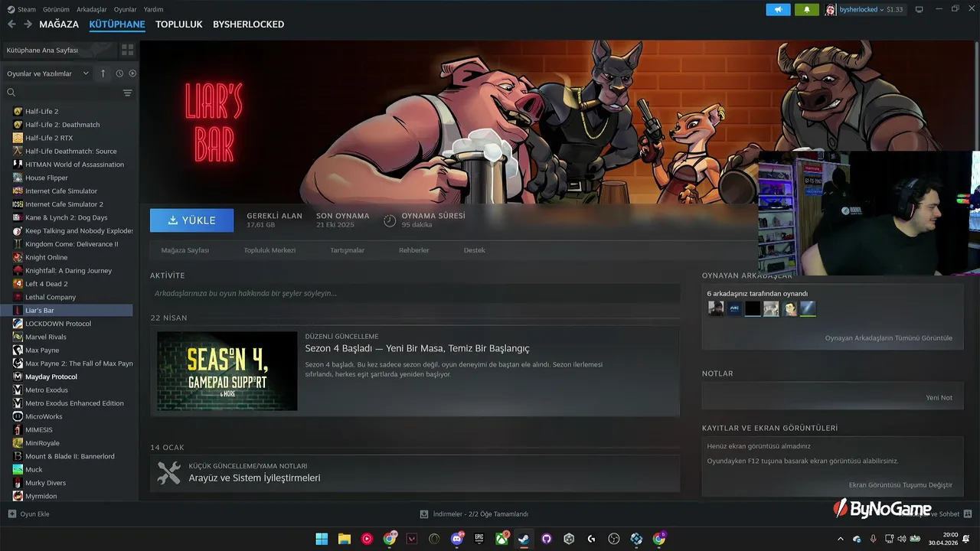Open Sezon 4 Başladı news headline
This screenshot has height=551, width=980.
pos(417,349)
